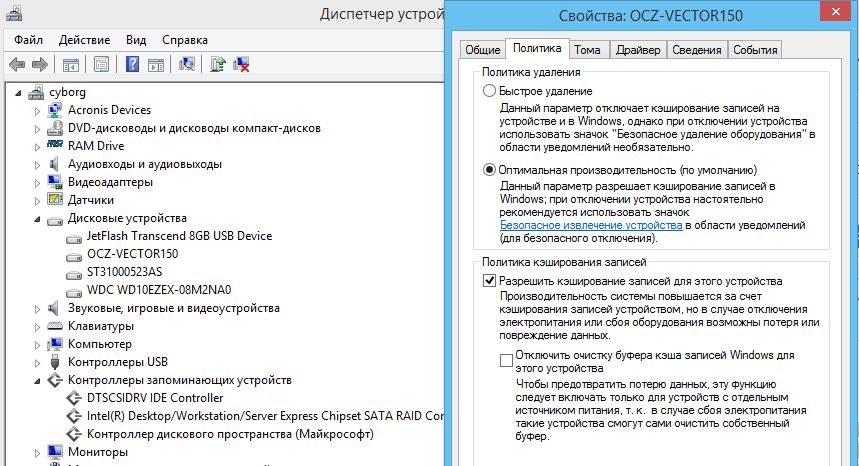
Task: Select the Политика tab
Action: [537, 48]
